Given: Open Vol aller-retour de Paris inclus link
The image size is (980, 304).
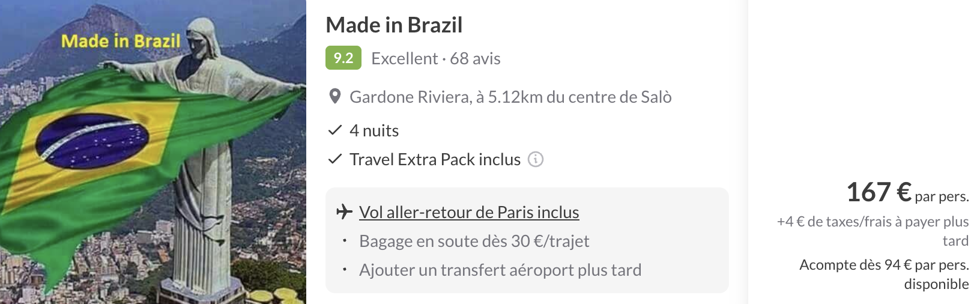Looking at the screenshot, I should pyautogui.click(x=469, y=212).
